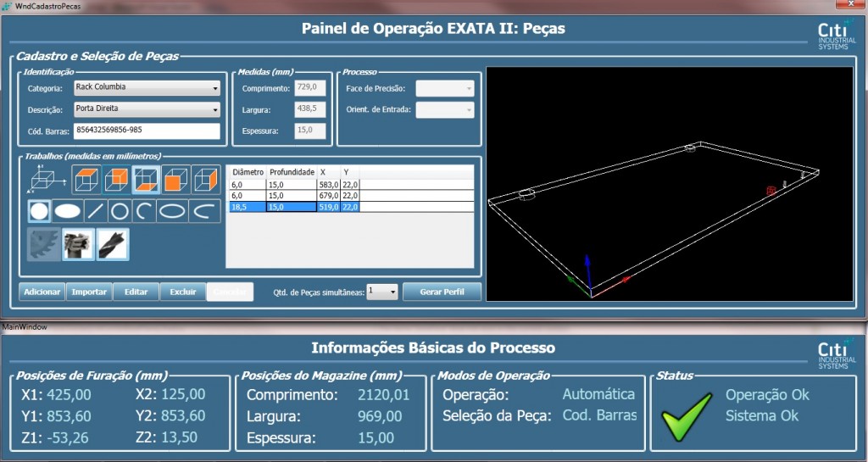Viewport: 868px width, 462px height.
Task: Click the XYZ axis cube reference icon
Action: [47, 179]
